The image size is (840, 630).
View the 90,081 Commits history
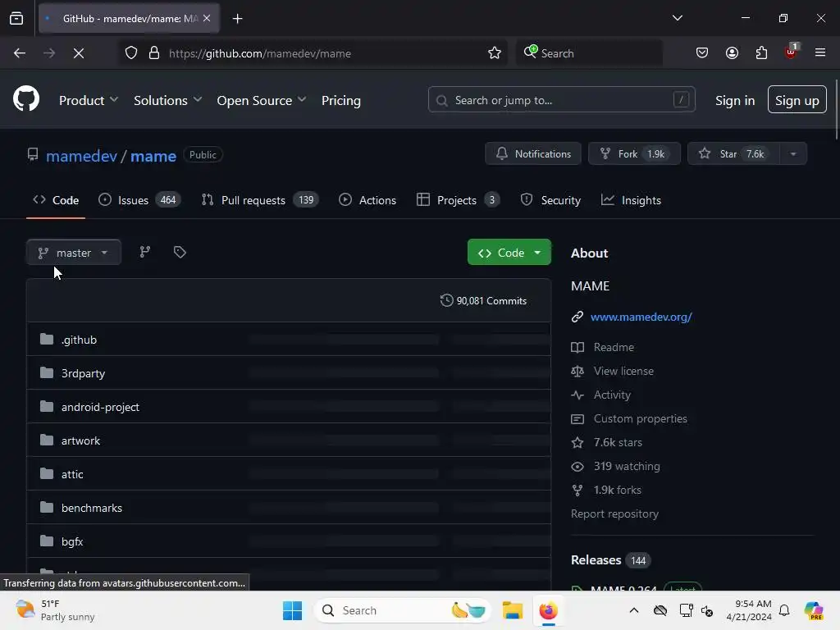[x=483, y=300]
